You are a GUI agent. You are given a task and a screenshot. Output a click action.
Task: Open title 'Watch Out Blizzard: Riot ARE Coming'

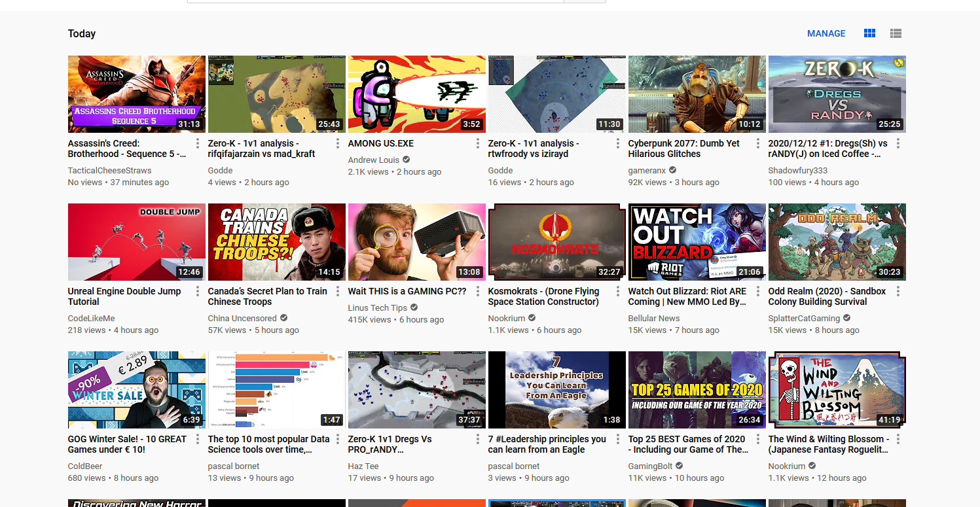687,296
